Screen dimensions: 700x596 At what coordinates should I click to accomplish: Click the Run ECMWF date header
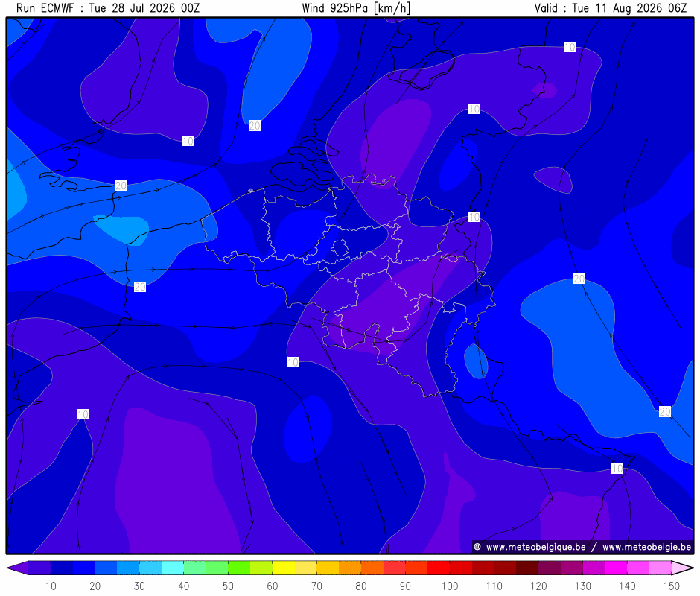point(108,8)
